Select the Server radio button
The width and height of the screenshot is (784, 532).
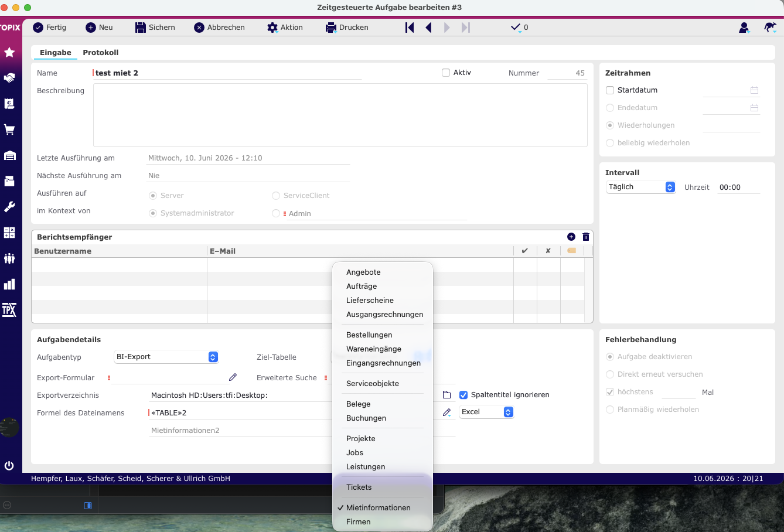click(x=153, y=196)
